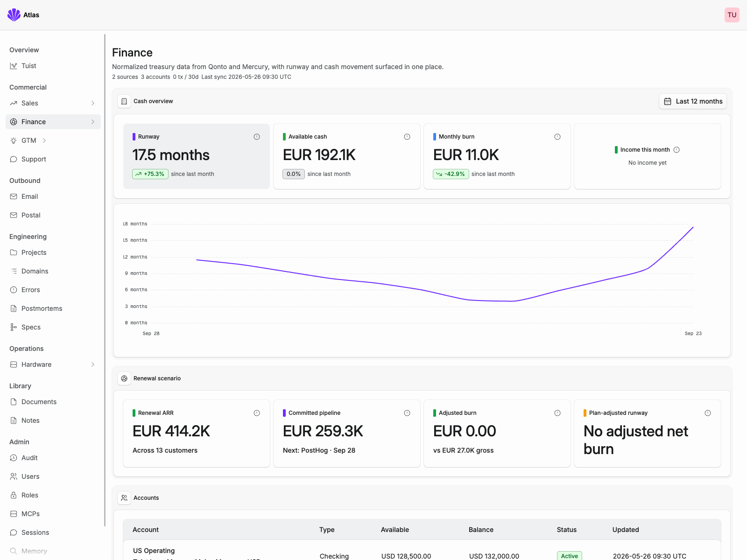The height and width of the screenshot is (560, 747).
Task: Click the Domains list icon
Action: point(14,271)
